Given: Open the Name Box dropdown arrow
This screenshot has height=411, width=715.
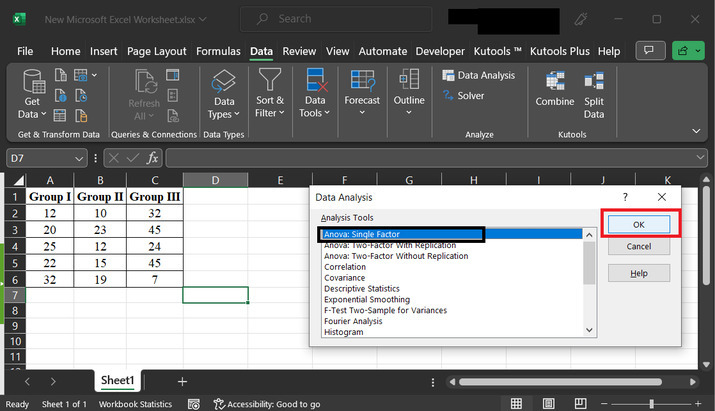Looking at the screenshot, I should coord(80,158).
